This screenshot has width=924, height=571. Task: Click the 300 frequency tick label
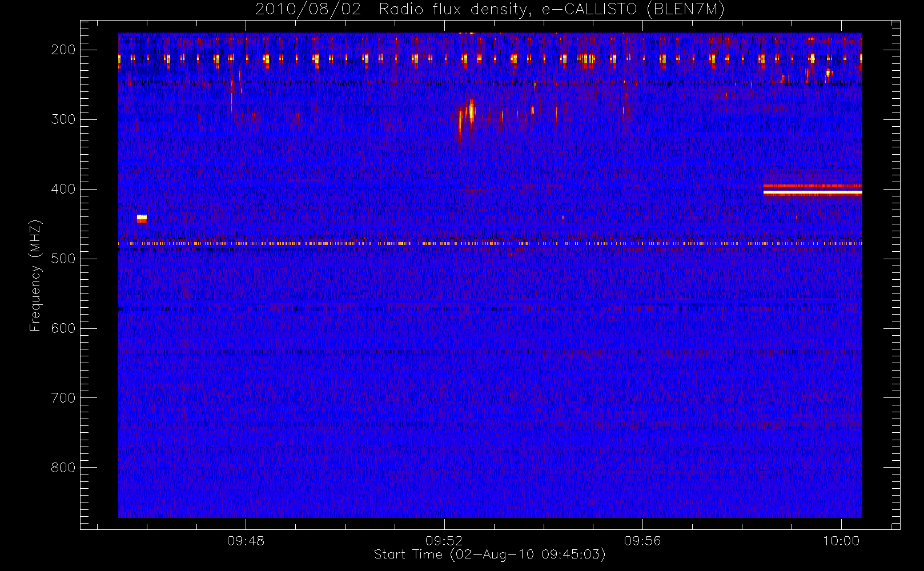(x=63, y=119)
